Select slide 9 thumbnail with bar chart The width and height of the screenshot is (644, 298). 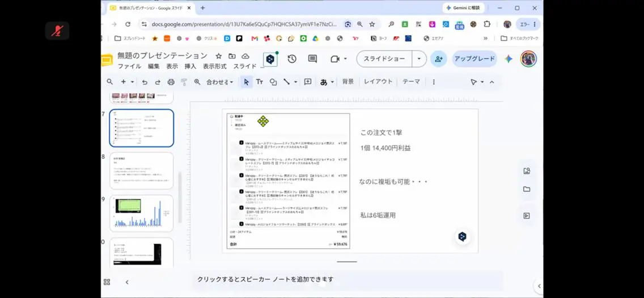pyautogui.click(x=141, y=213)
